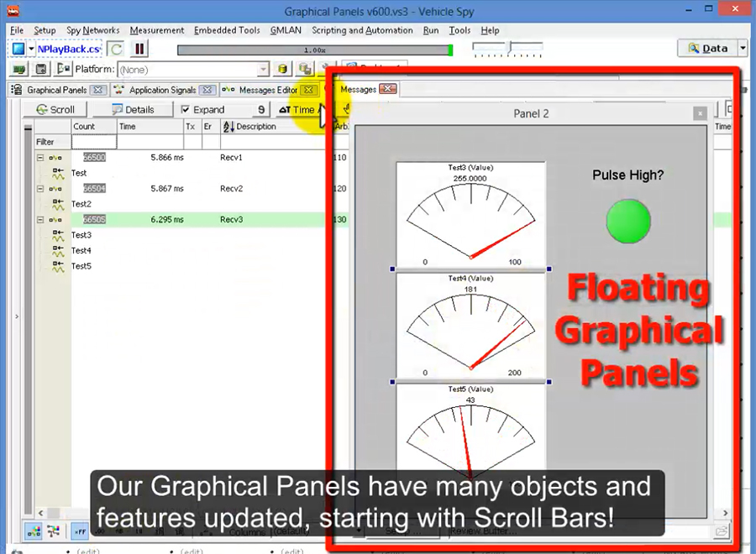Open the dropdown arrow next to the blue square icon
The width and height of the screenshot is (756, 554).
pyautogui.click(x=31, y=49)
